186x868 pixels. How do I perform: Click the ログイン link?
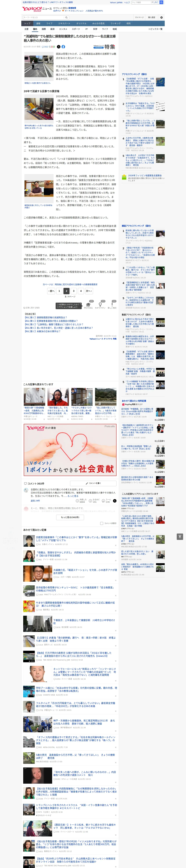tap(57, 11)
